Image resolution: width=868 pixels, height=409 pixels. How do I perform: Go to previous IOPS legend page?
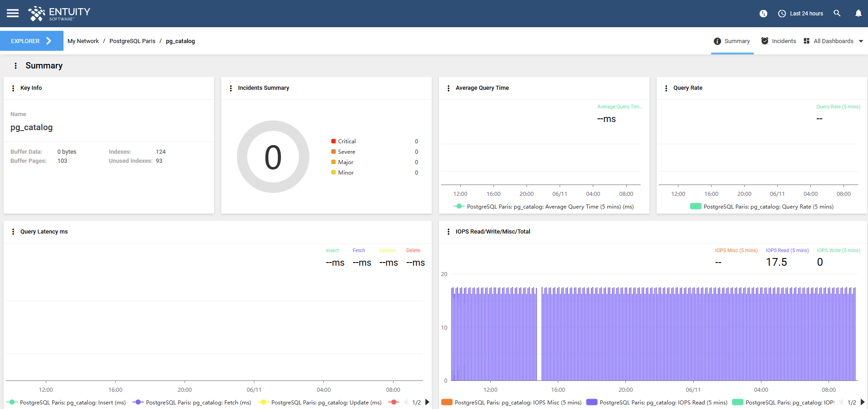(841, 402)
